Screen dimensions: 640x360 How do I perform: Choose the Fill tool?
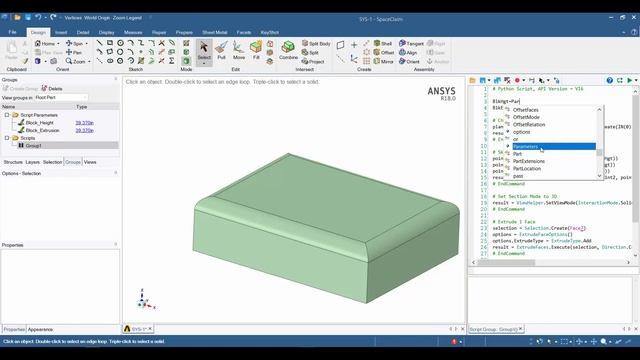(x=256, y=51)
